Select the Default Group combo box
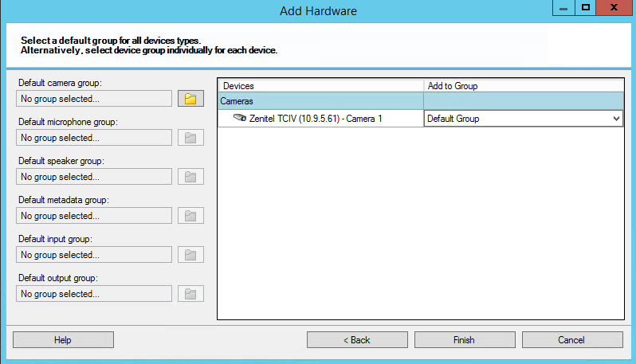The image size is (636, 364). (x=516, y=119)
